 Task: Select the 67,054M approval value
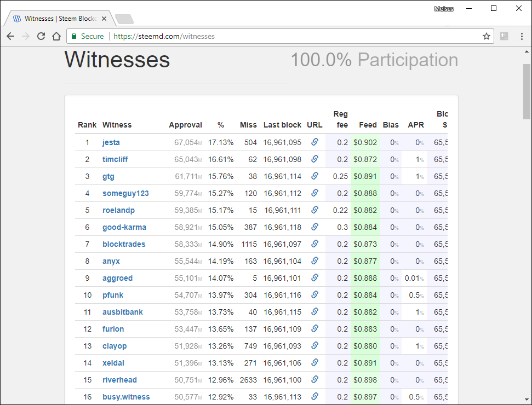(188, 142)
